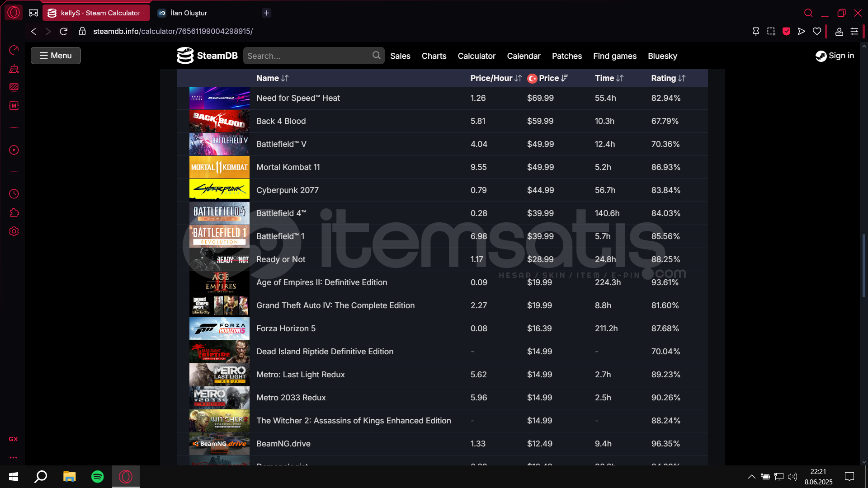Open the SteamDB Menu button
The width and height of the screenshot is (868, 488).
pos(56,56)
